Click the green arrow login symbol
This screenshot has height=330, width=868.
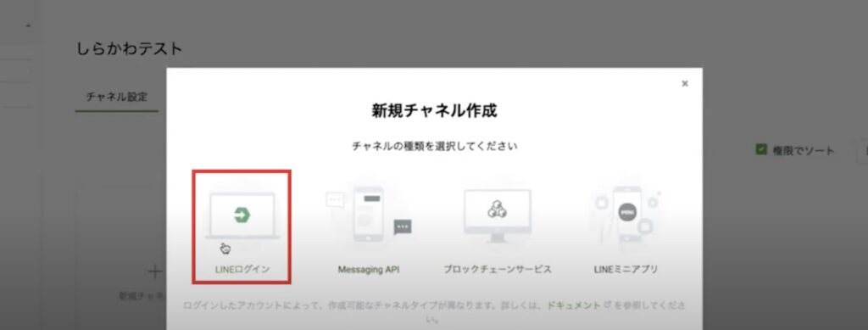(x=242, y=215)
